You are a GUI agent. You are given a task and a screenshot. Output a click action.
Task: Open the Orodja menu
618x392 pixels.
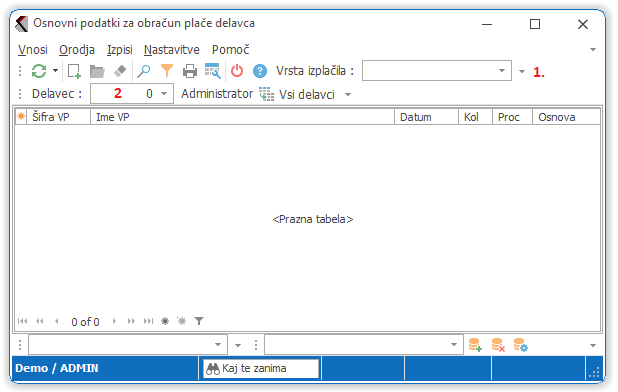(x=77, y=50)
